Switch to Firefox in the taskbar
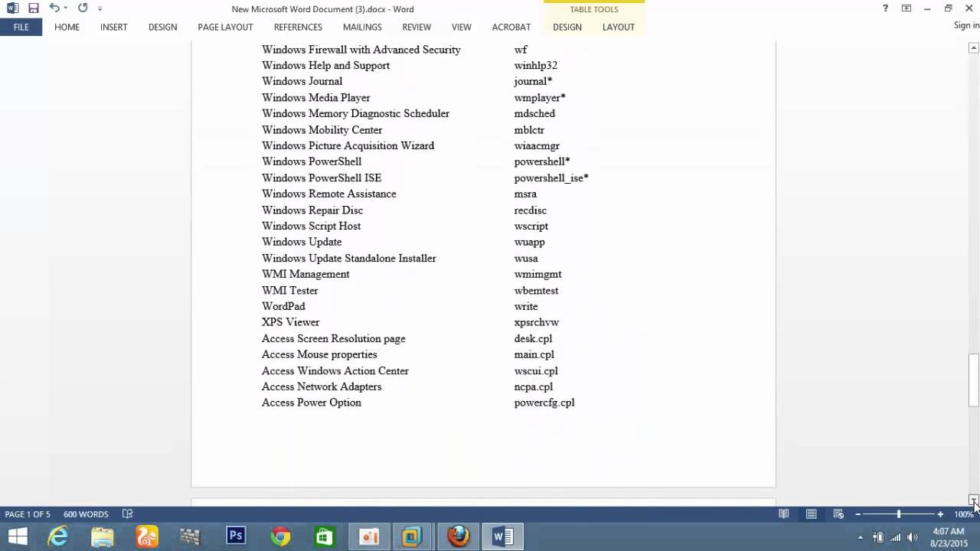 click(x=458, y=536)
